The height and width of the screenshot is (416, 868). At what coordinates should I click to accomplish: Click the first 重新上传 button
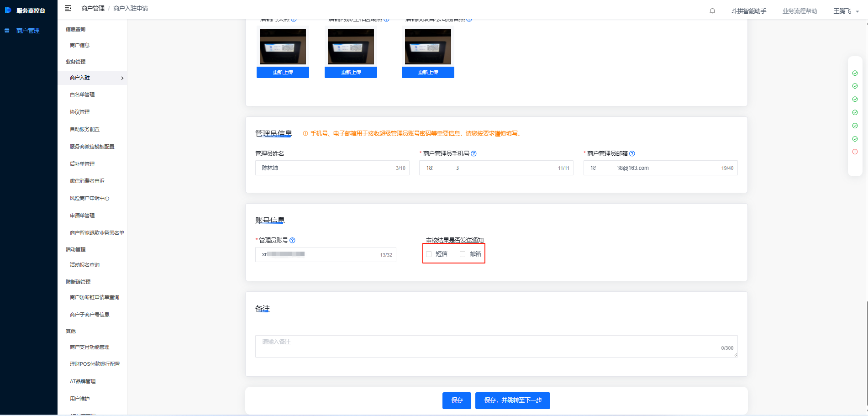click(x=283, y=72)
